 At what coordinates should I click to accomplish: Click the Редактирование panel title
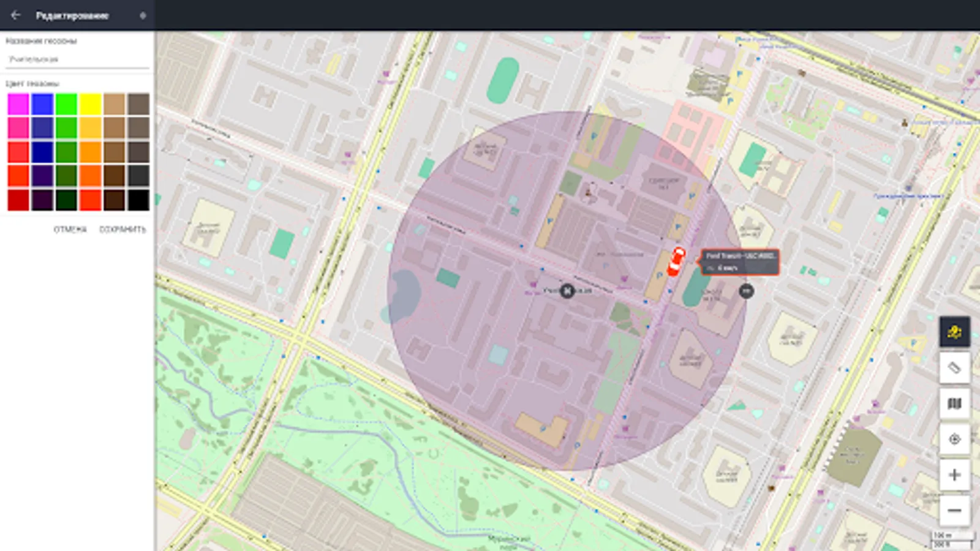click(72, 15)
